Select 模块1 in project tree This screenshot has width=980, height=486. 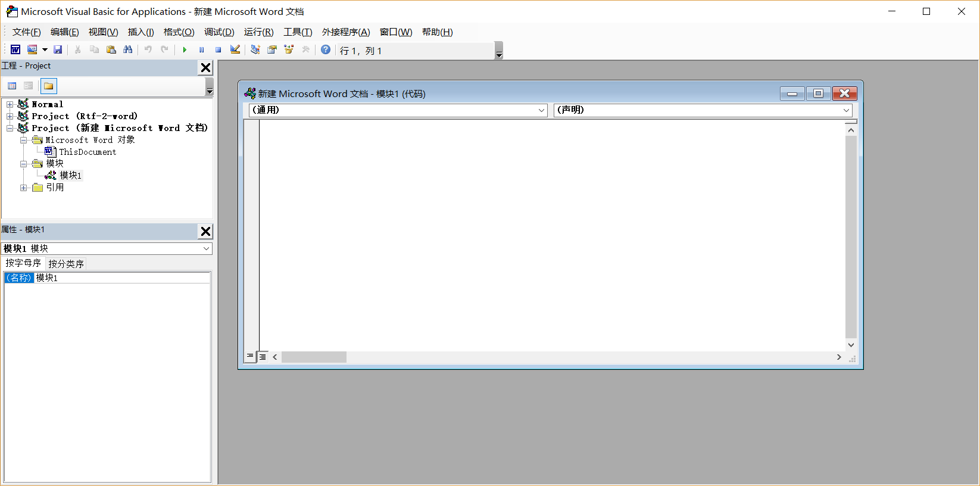point(70,175)
